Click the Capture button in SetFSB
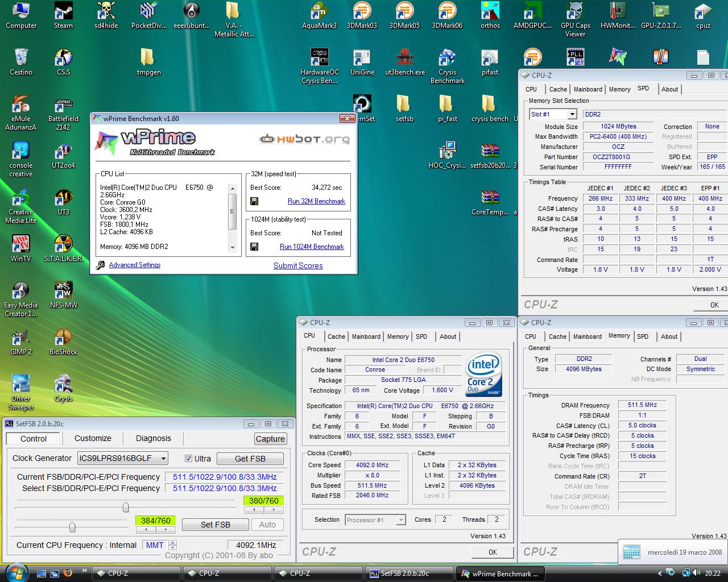 270,439
